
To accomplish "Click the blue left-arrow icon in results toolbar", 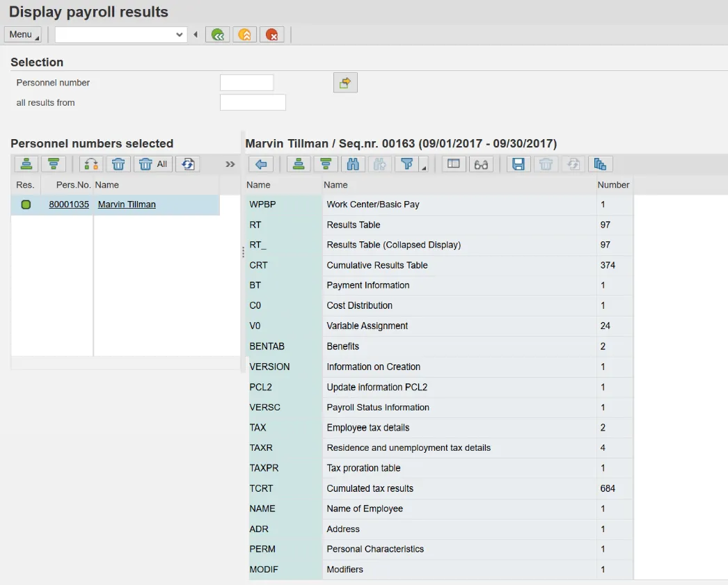I will 261,164.
